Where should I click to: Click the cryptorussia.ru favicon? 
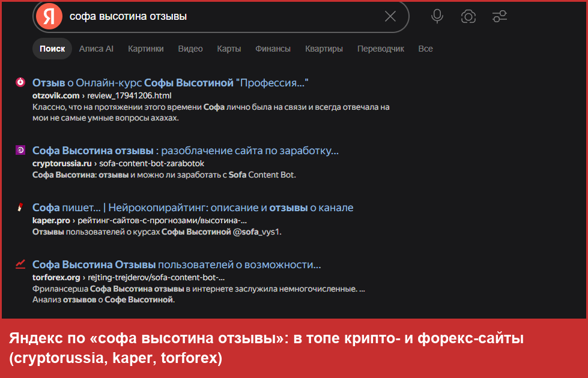pos(20,150)
